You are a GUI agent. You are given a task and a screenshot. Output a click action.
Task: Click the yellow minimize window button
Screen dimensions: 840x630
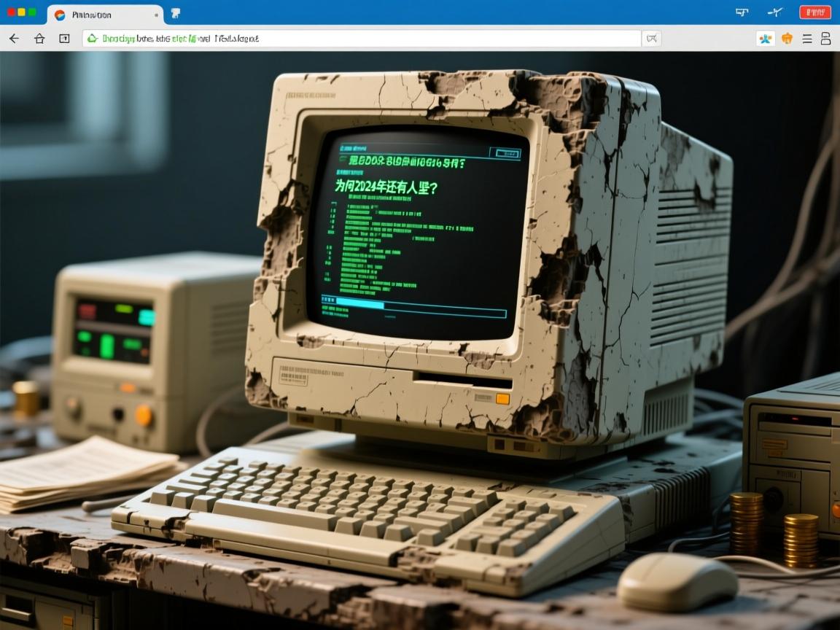[x=22, y=12]
